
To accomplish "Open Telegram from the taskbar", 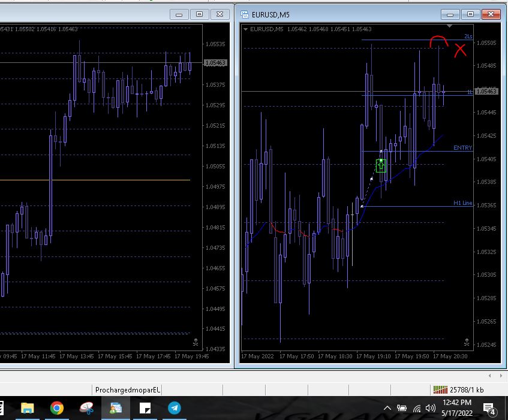I will pyautogui.click(x=175, y=408).
